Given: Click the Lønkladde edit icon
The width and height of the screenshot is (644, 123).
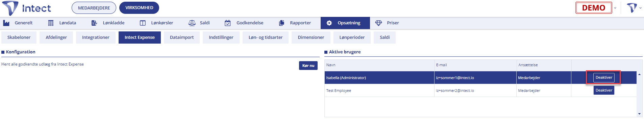Looking at the screenshot, I should [x=94, y=23].
